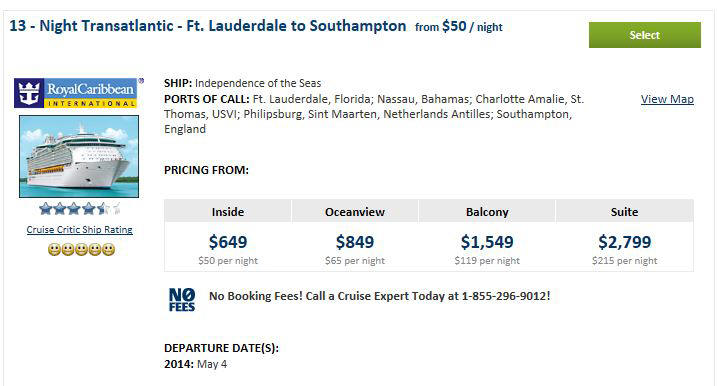
Task: Click the $649 Inside price
Action: coord(228,241)
